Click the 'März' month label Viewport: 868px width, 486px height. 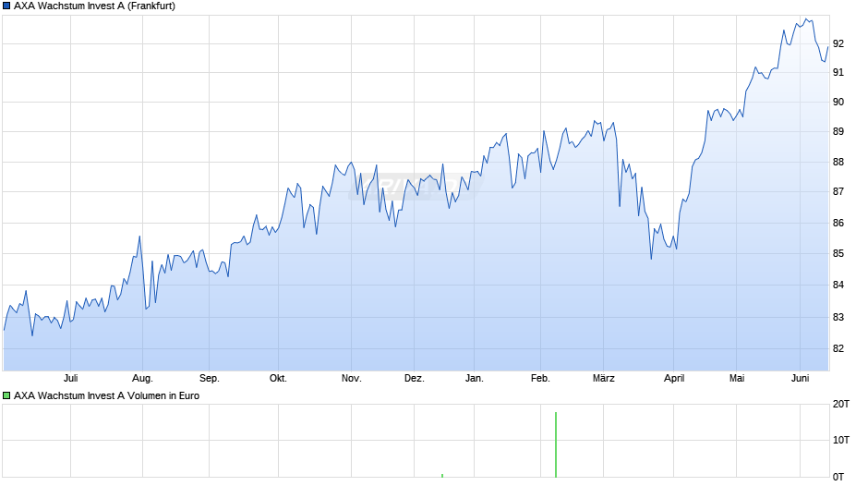[603, 379]
